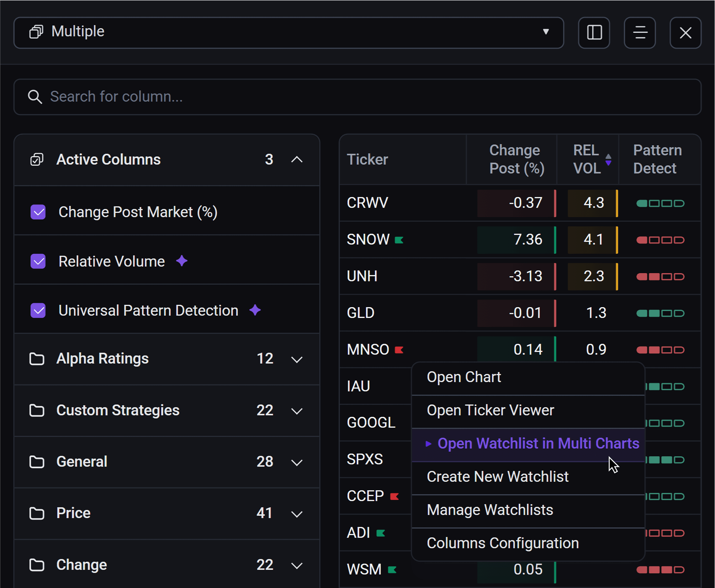Click the folder icon beside Custom Strategies
This screenshot has height=588, width=715.
click(37, 411)
